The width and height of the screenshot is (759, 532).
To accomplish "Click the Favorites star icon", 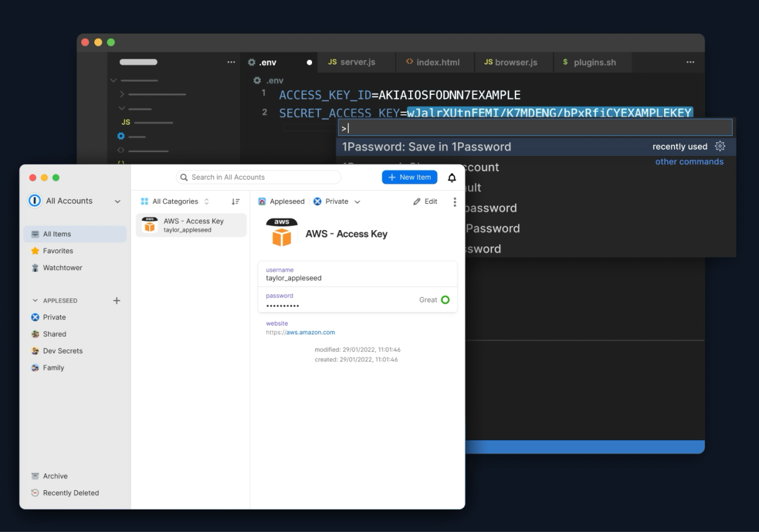I will [35, 251].
